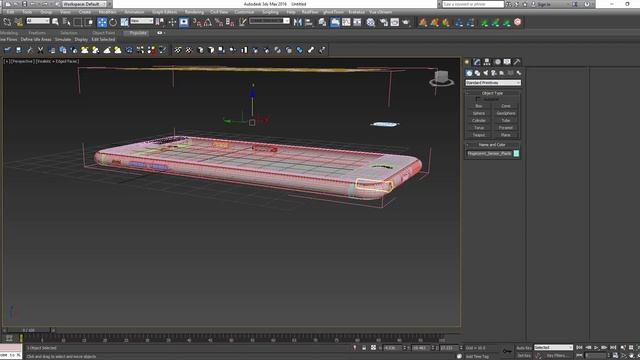The image size is (640, 360).
Task: Toggle the Percent Snap icon
Action: point(219,22)
